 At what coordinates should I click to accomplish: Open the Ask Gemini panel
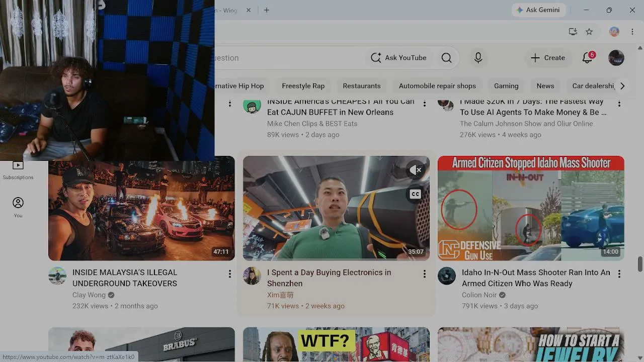click(x=539, y=10)
